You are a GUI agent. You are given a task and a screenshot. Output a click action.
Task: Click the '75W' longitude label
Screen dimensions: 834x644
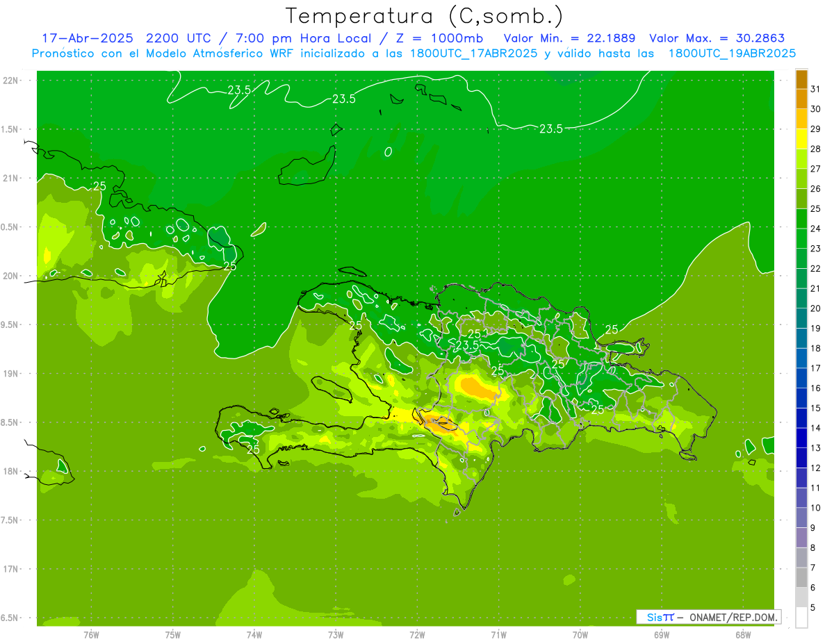[x=173, y=635]
